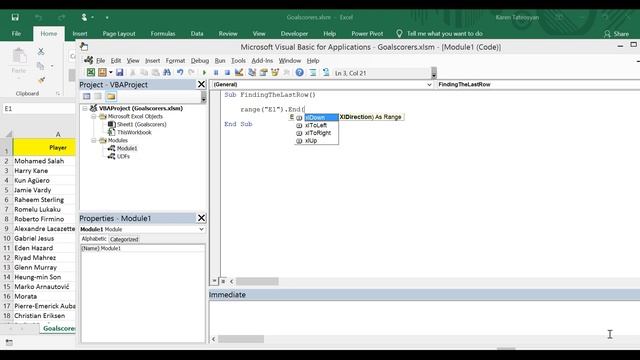640x360 pixels.
Task: Click the (Name) Module1 property row
Action: [143, 248]
